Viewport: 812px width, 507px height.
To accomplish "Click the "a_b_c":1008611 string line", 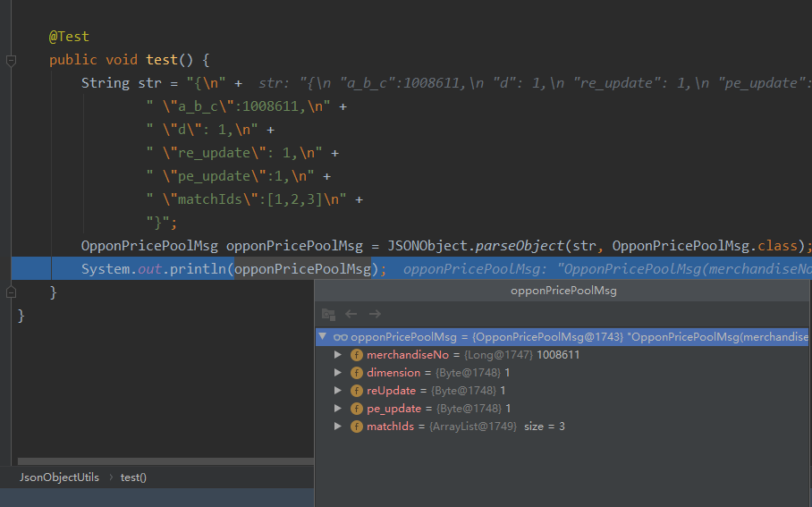I will (x=238, y=106).
